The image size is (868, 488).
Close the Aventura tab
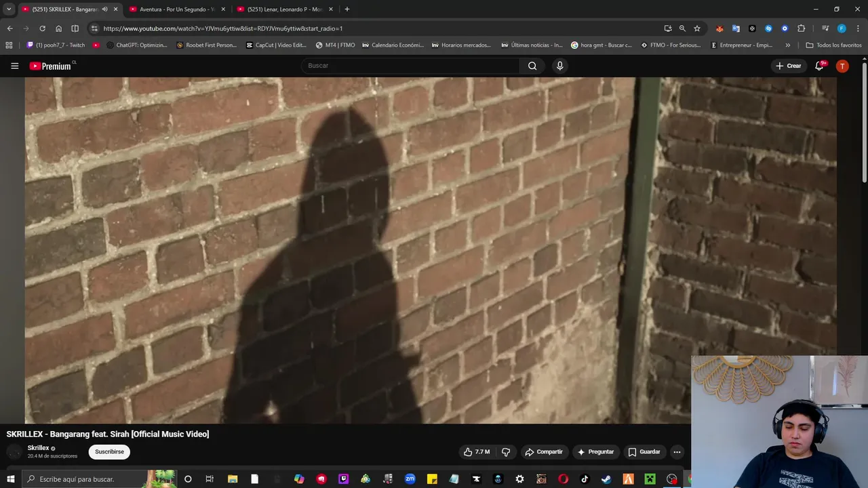[223, 9]
